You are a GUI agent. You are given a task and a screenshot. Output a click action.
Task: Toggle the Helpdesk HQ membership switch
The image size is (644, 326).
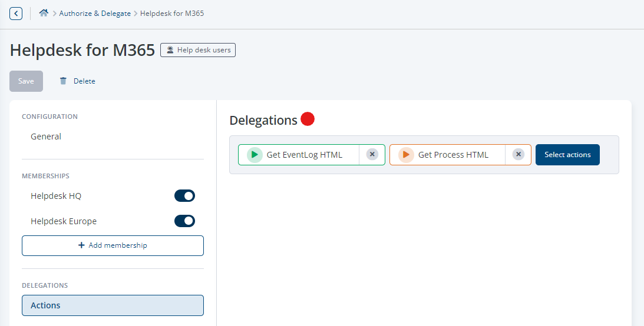tap(184, 196)
